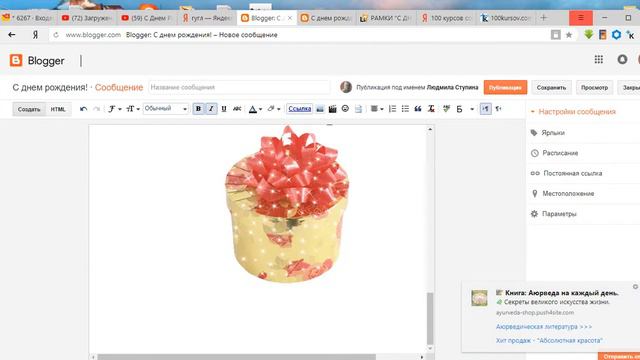
Task: Open the Google apps grid icon
Action: click(x=598, y=60)
